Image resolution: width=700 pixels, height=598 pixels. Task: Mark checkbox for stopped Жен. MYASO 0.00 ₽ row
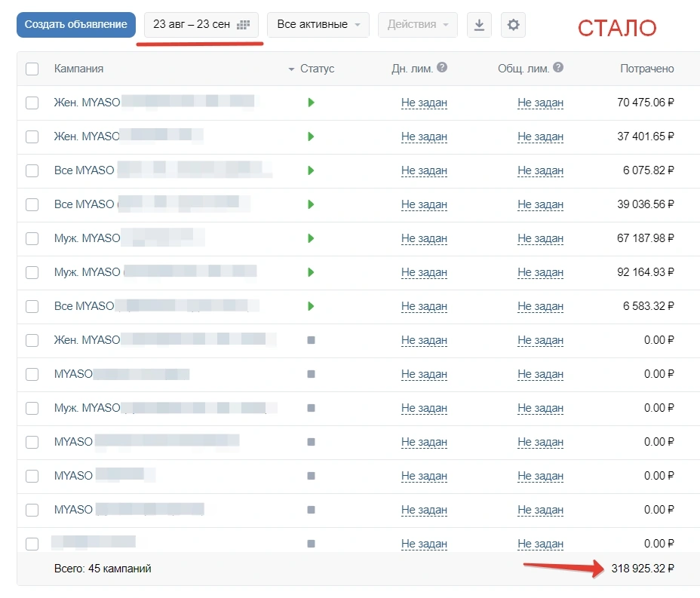(x=32, y=340)
